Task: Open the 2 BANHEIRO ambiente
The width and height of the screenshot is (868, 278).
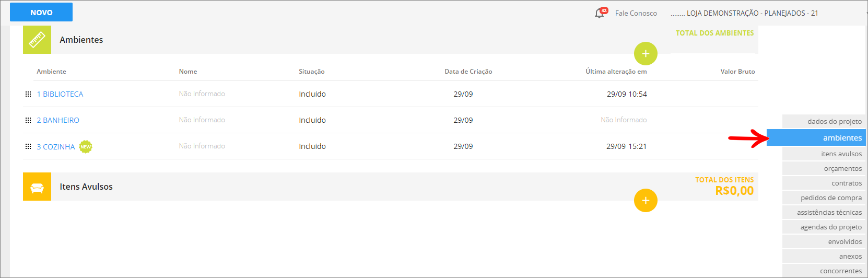Action: coord(58,120)
